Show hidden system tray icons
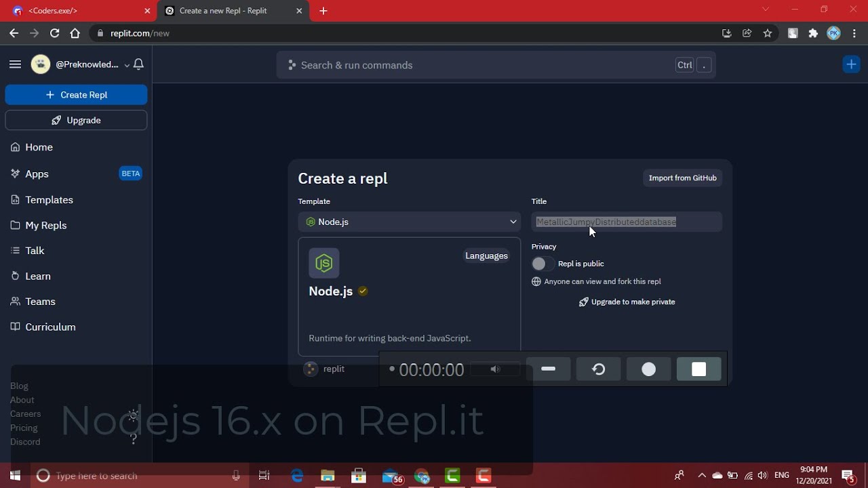Viewport: 868px width, 488px height. (701, 476)
